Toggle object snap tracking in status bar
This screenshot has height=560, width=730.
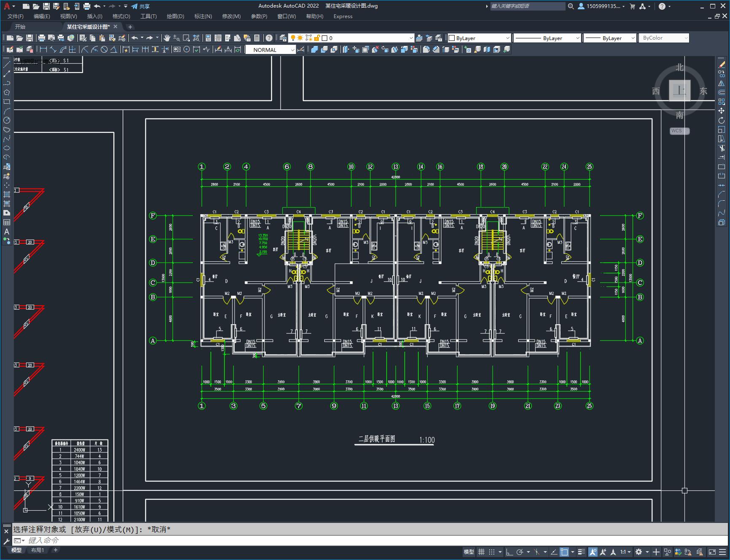554,552
